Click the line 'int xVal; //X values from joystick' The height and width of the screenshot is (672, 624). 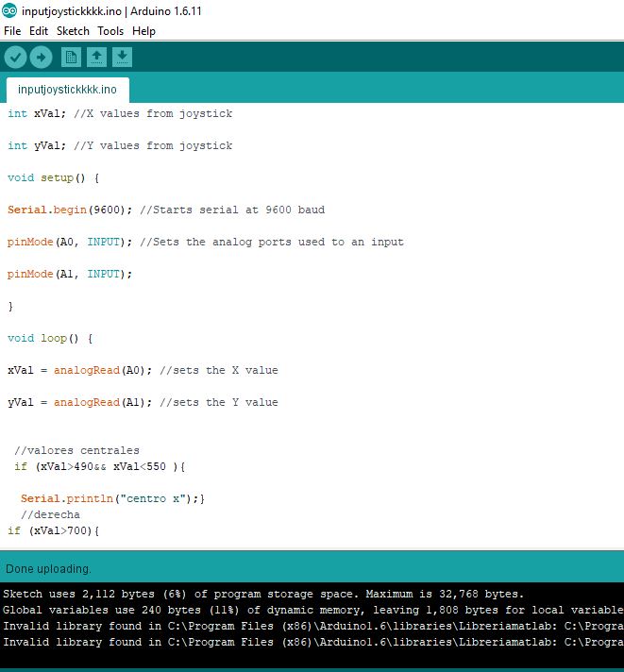pos(120,113)
